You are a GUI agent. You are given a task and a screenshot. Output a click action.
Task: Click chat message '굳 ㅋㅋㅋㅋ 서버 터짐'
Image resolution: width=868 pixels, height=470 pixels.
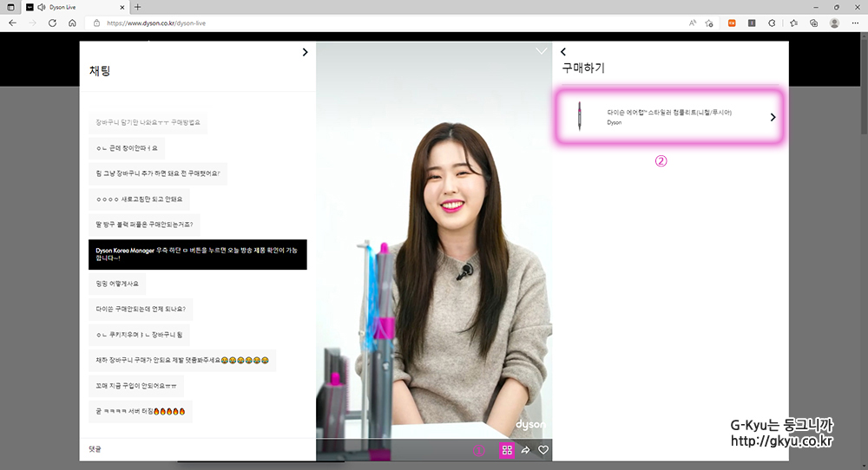(x=141, y=411)
